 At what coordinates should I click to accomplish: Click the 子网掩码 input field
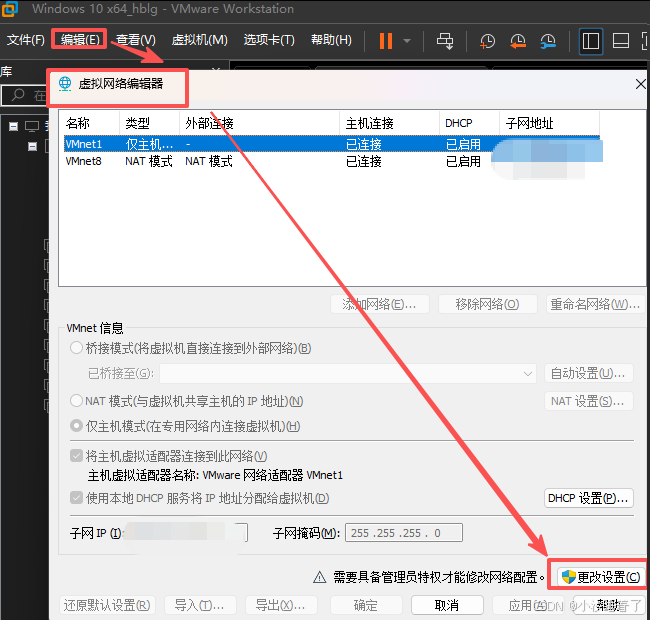(x=404, y=533)
